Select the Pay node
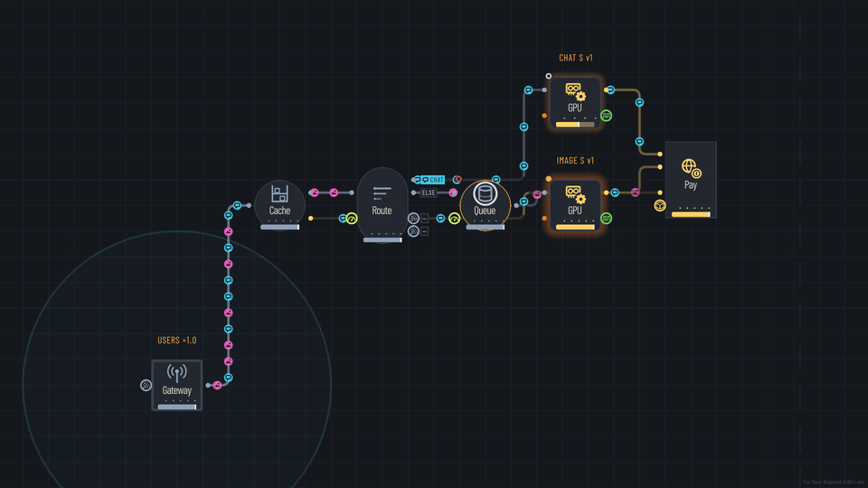This screenshot has height=488, width=868. (x=690, y=180)
